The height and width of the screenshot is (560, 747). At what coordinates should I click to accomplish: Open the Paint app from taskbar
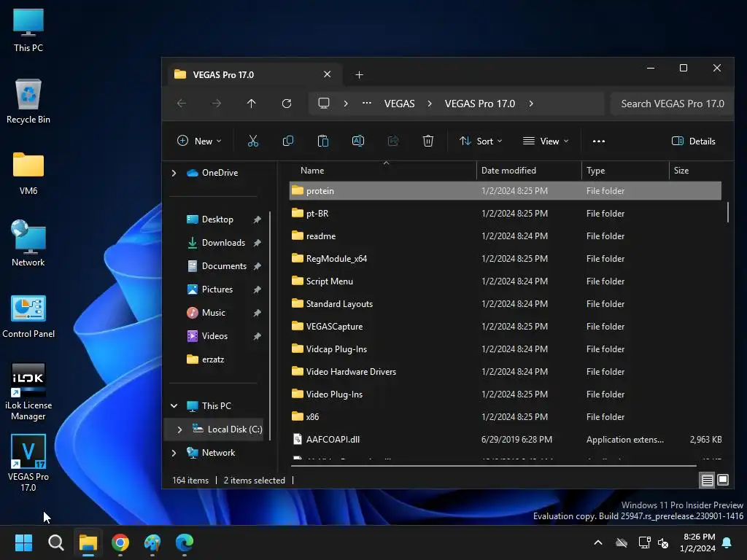(x=152, y=542)
